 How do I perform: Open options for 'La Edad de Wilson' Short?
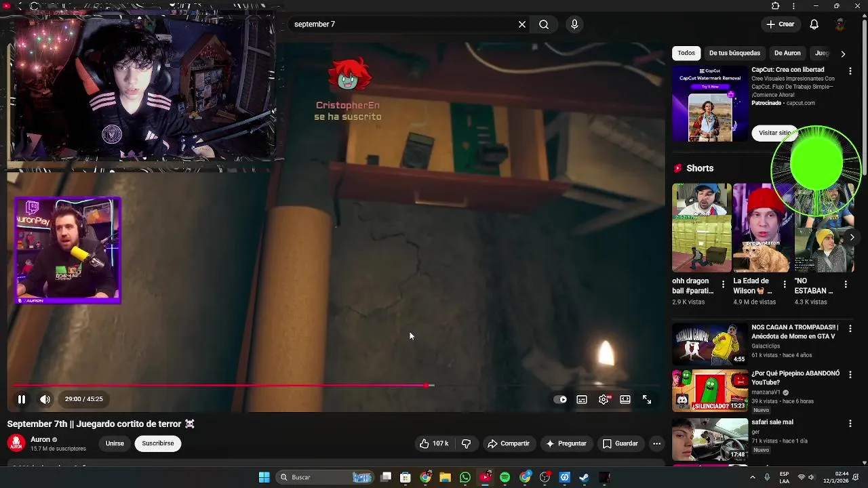coord(785,285)
